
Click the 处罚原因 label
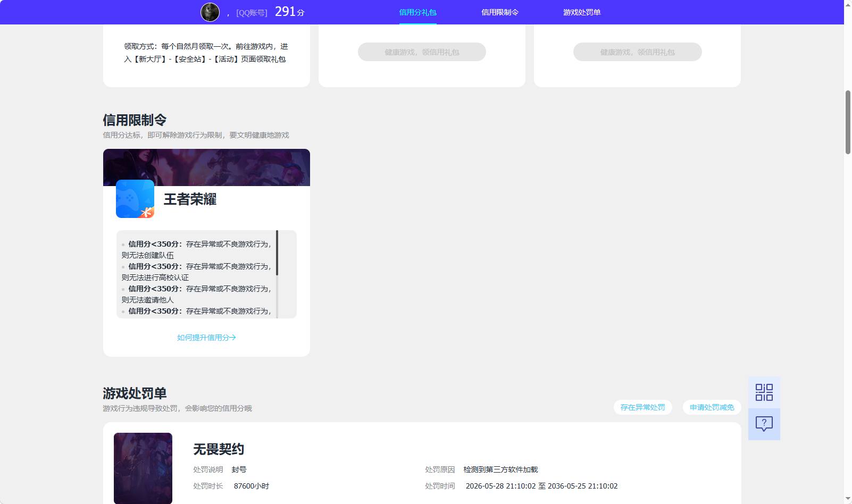tap(440, 469)
